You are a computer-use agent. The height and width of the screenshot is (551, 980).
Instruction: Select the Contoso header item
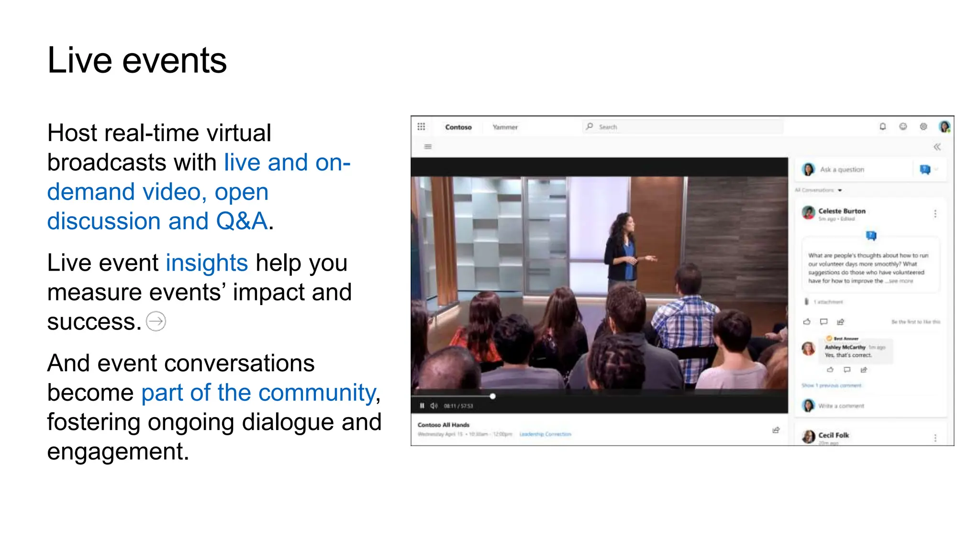[458, 127]
